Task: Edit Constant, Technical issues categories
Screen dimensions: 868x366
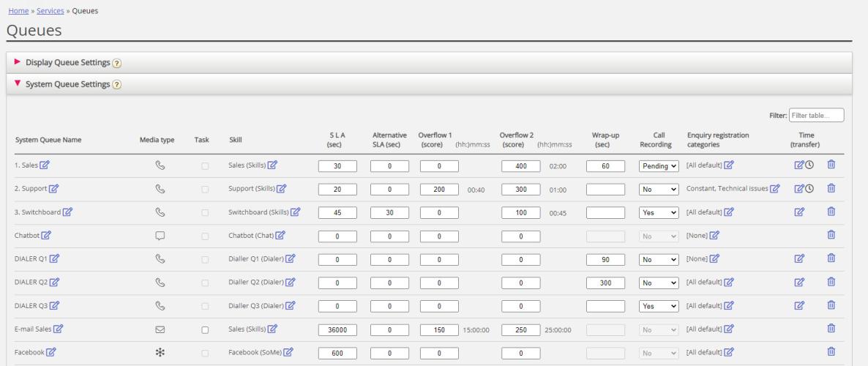Action: click(x=775, y=189)
